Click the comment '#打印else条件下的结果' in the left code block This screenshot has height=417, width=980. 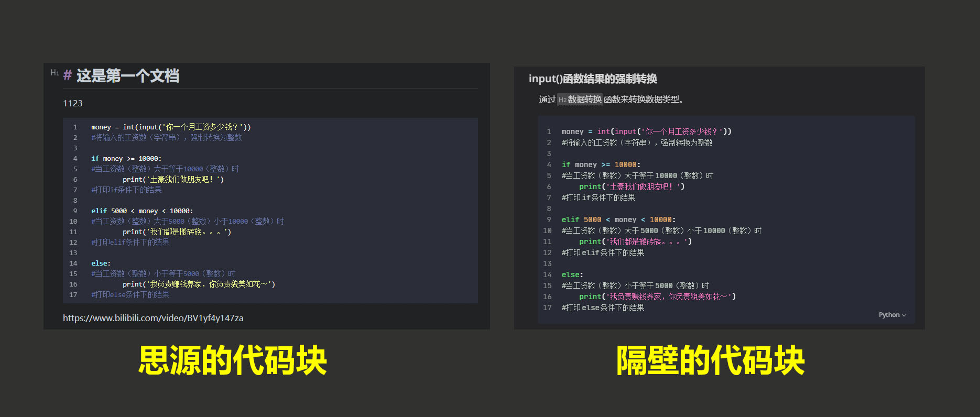130,294
